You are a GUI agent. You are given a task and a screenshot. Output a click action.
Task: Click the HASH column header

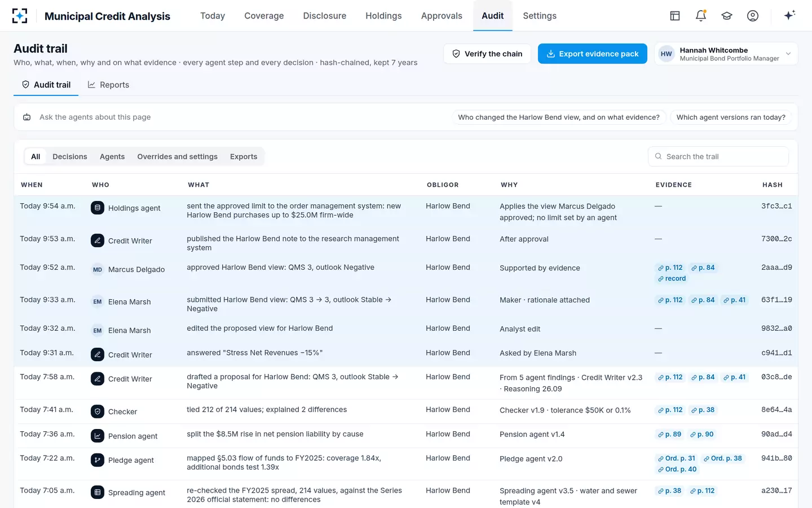pyautogui.click(x=773, y=185)
